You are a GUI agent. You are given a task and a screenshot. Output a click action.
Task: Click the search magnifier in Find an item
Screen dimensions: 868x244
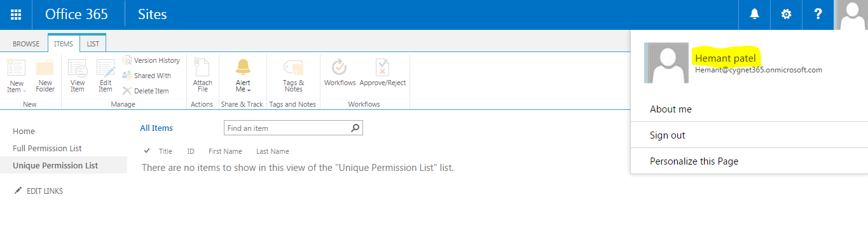pyautogui.click(x=356, y=128)
